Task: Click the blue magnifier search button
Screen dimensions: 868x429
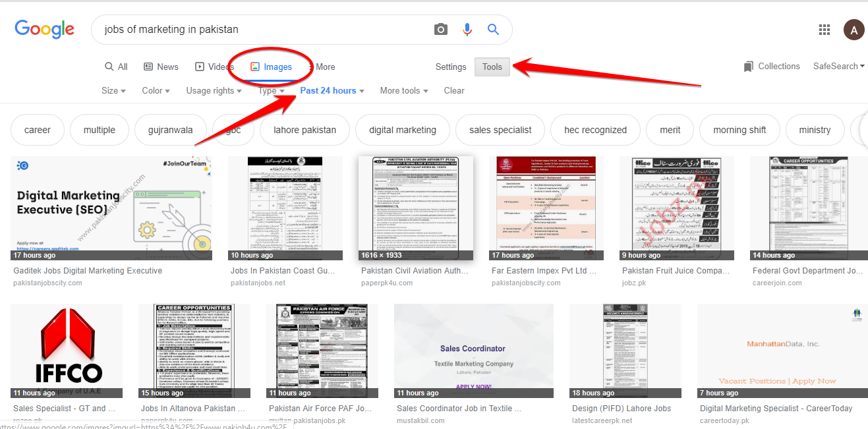Action: coord(493,29)
